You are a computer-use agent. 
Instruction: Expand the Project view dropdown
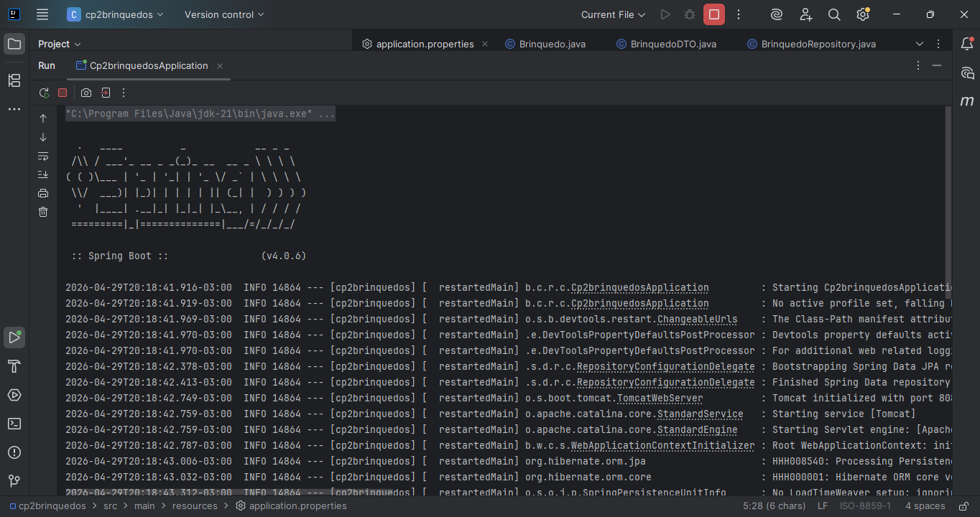click(60, 44)
